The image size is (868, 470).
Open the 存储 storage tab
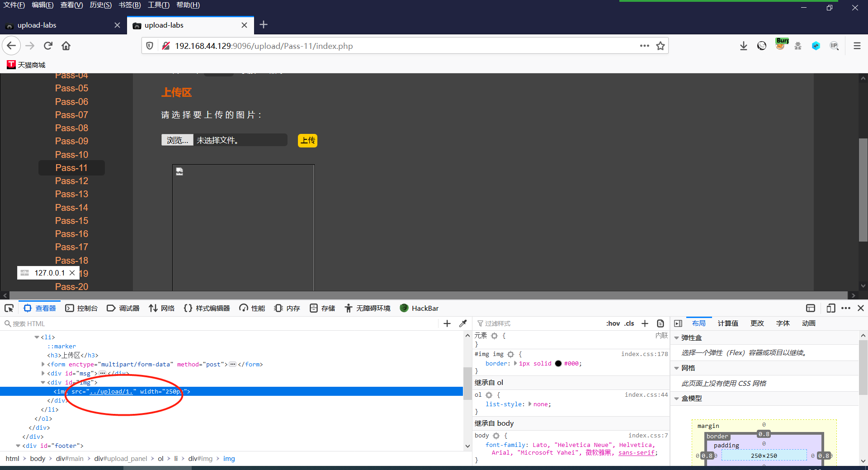point(322,309)
